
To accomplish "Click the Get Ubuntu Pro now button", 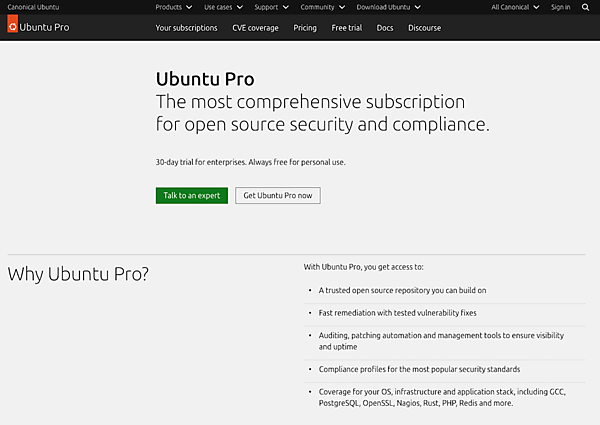I will pyautogui.click(x=278, y=195).
